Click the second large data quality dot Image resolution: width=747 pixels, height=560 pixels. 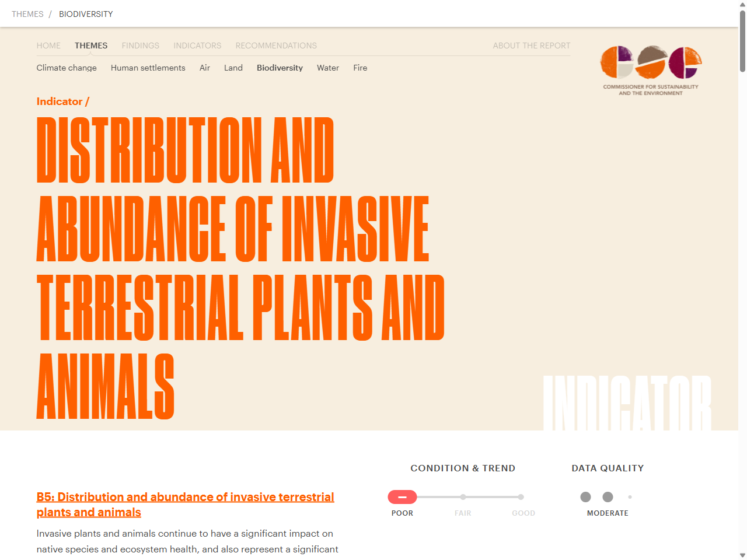pyautogui.click(x=608, y=497)
